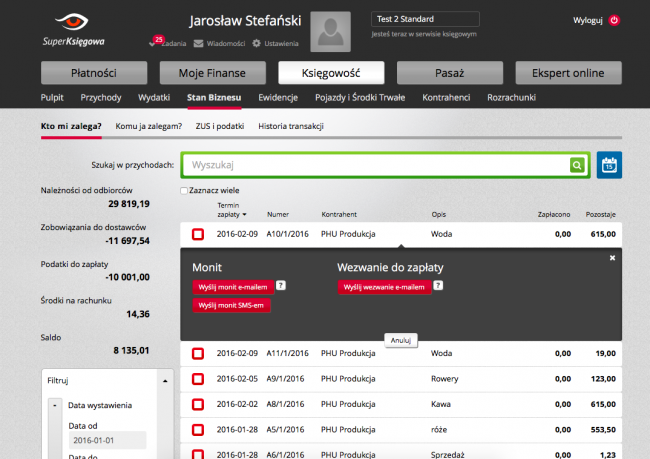The width and height of the screenshot is (650, 459).
Task: Go to Stan Biznesu submenu
Action: point(214,97)
